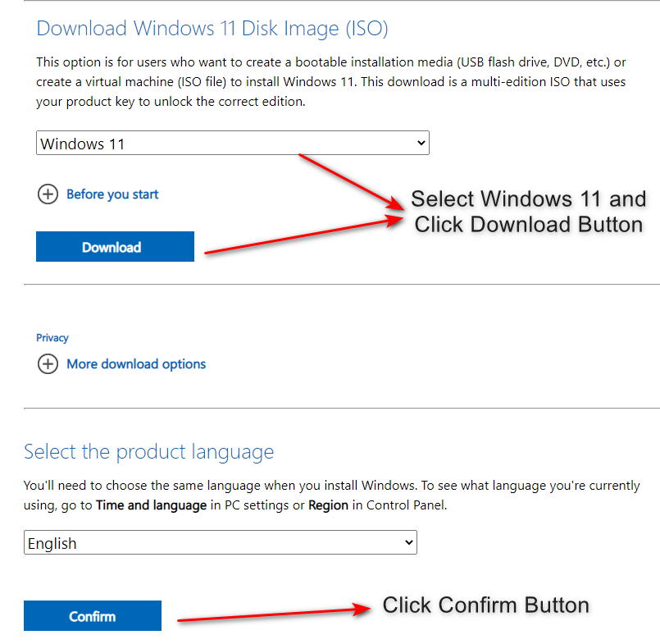Image resolution: width=660 pixels, height=644 pixels.
Task: Click the Download Windows 11 Disk Image heading
Action: 212,29
